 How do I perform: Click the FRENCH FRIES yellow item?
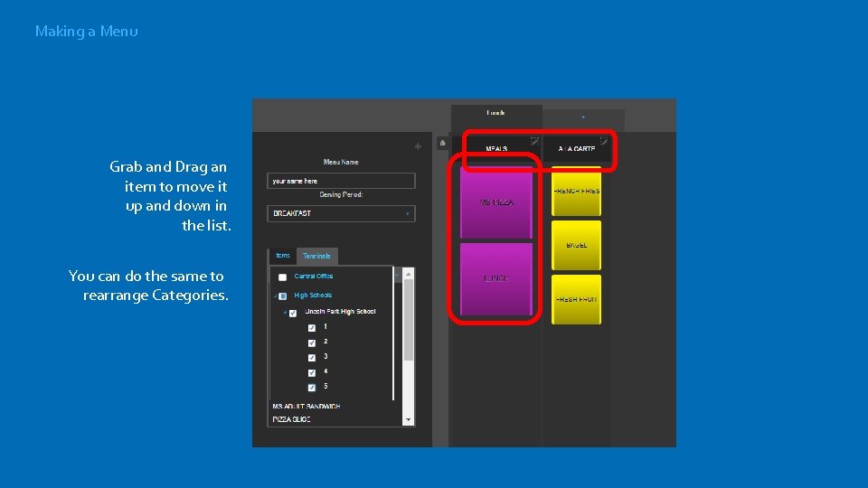click(576, 191)
